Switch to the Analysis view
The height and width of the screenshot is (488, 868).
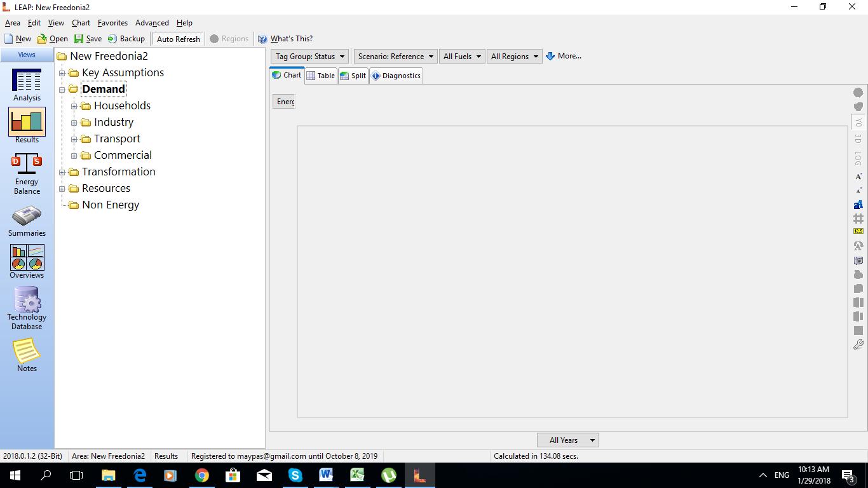click(27, 85)
